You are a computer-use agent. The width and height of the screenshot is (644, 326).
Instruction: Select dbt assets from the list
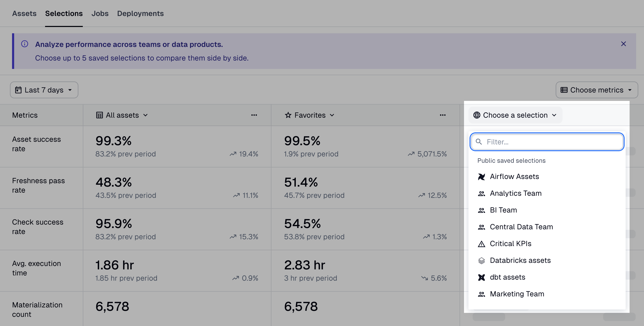click(x=507, y=277)
